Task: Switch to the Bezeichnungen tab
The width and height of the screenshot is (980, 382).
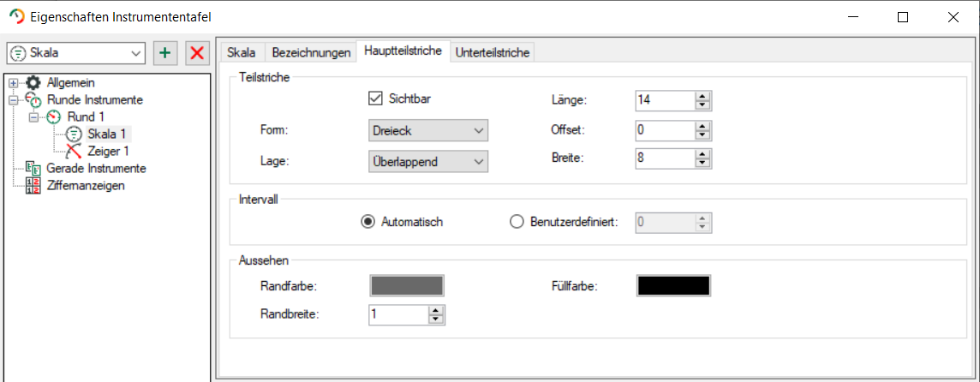Action: [x=311, y=52]
